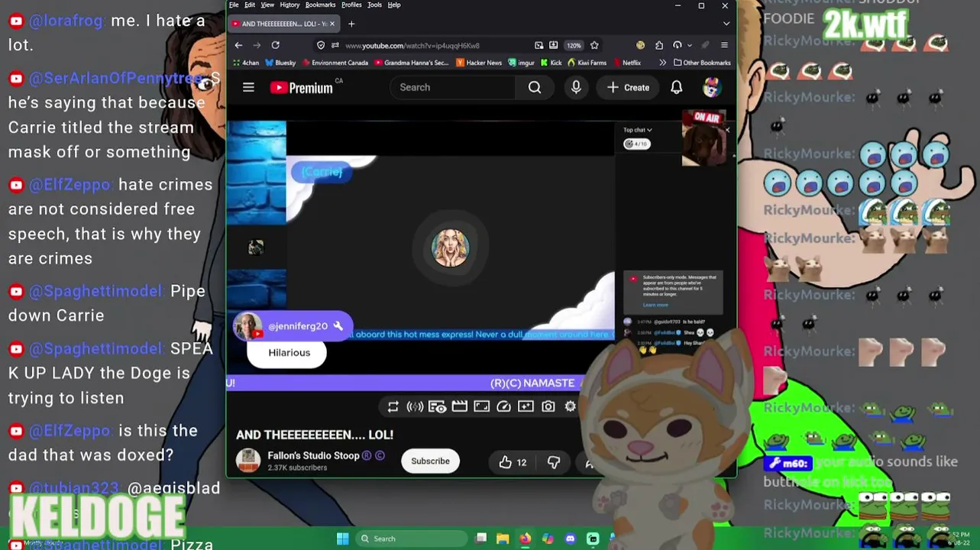980x550 pixels.
Task: Open the Bookmarks menu
Action: point(321,5)
